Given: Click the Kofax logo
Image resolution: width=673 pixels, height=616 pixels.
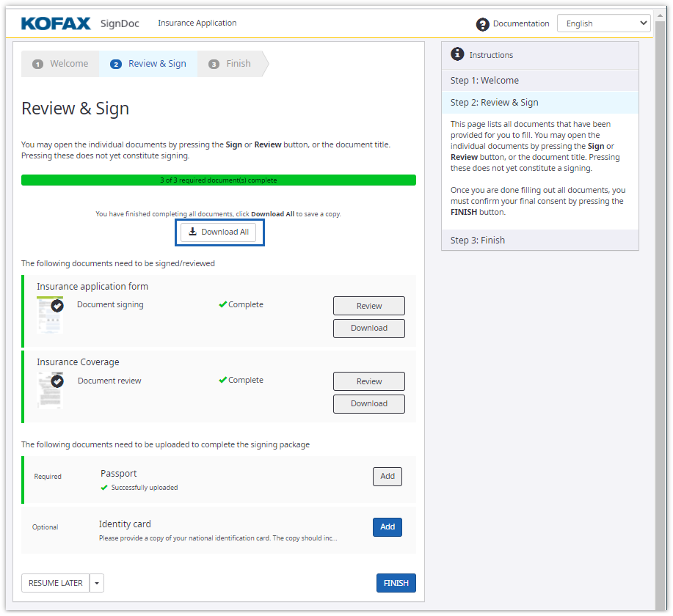Looking at the screenshot, I should (57, 23).
